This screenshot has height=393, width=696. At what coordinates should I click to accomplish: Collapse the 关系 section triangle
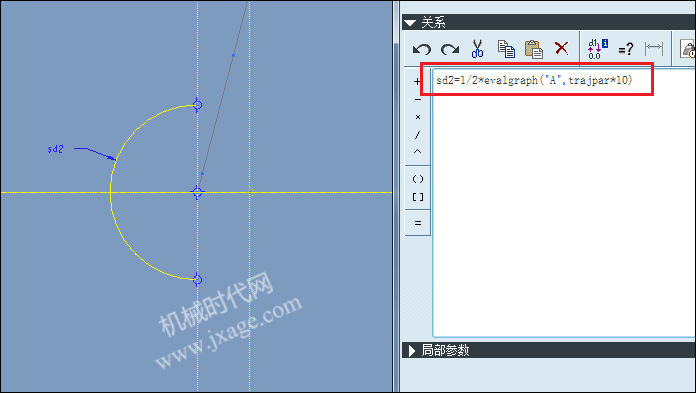tap(410, 23)
